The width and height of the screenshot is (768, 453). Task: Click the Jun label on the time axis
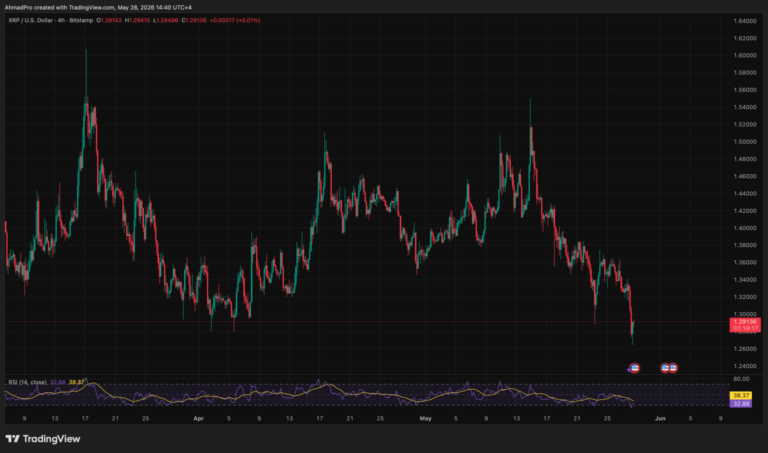pos(660,419)
